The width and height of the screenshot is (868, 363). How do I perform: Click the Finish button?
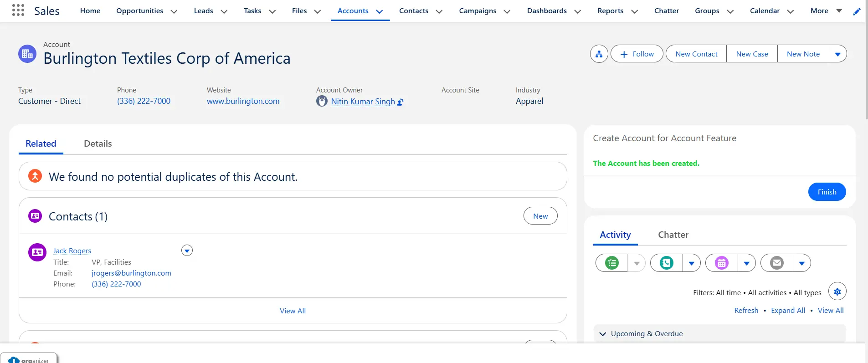point(827,192)
